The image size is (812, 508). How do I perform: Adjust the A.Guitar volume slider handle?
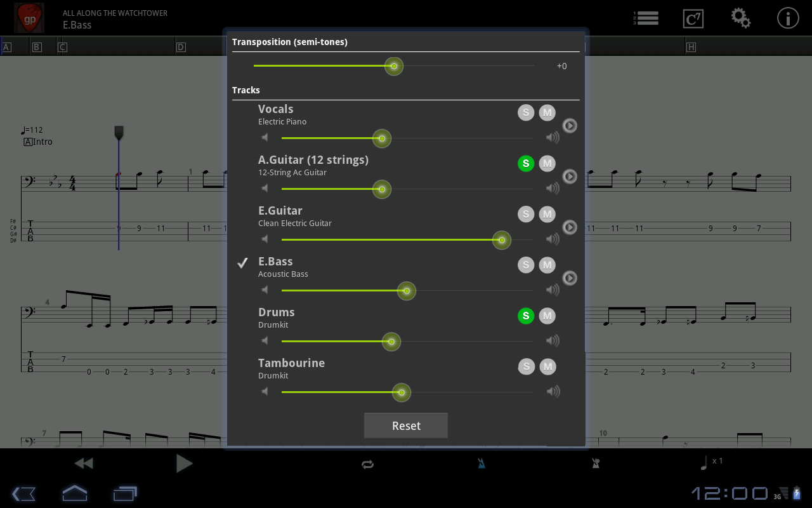(382, 189)
